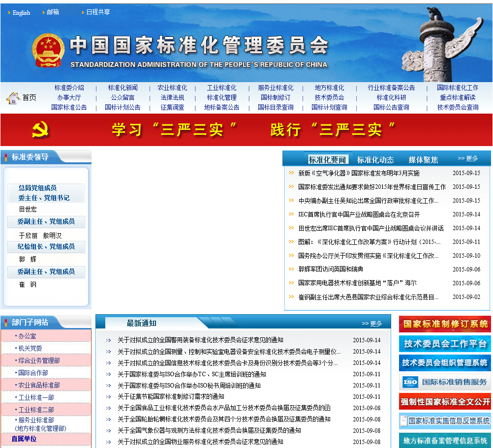The height and width of the screenshot is (448, 493).
Task: Open leader 崔钢 profile
Action: pos(28,285)
